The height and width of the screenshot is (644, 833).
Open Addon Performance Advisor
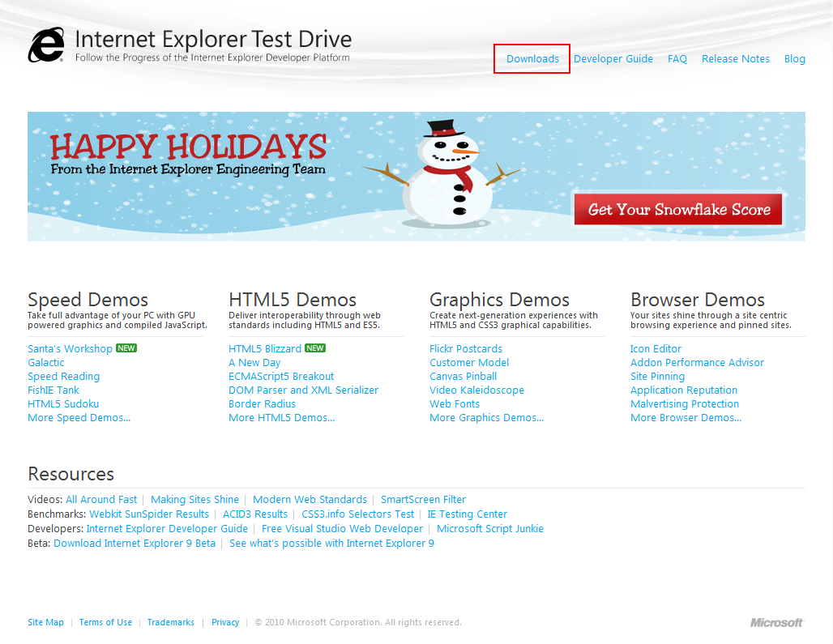pyautogui.click(x=697, y=363)
